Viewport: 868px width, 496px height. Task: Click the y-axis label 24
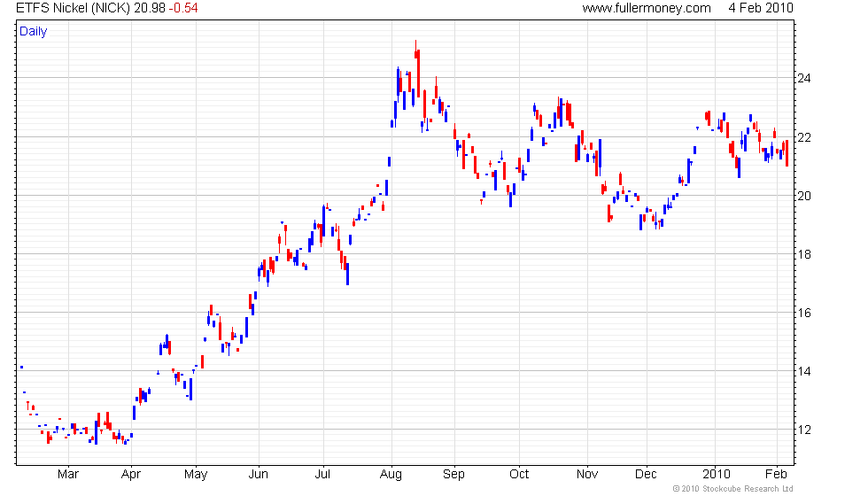(x=804, y=78)
